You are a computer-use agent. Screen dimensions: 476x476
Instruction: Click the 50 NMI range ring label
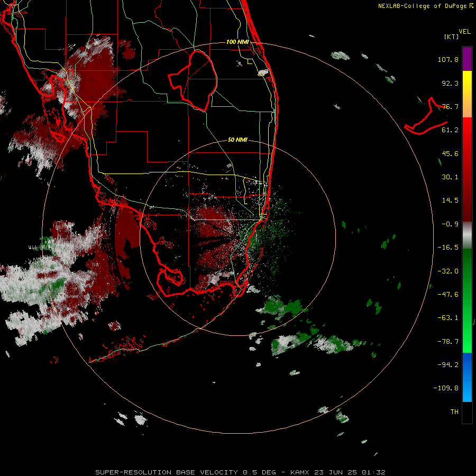(x=237, y=140)
